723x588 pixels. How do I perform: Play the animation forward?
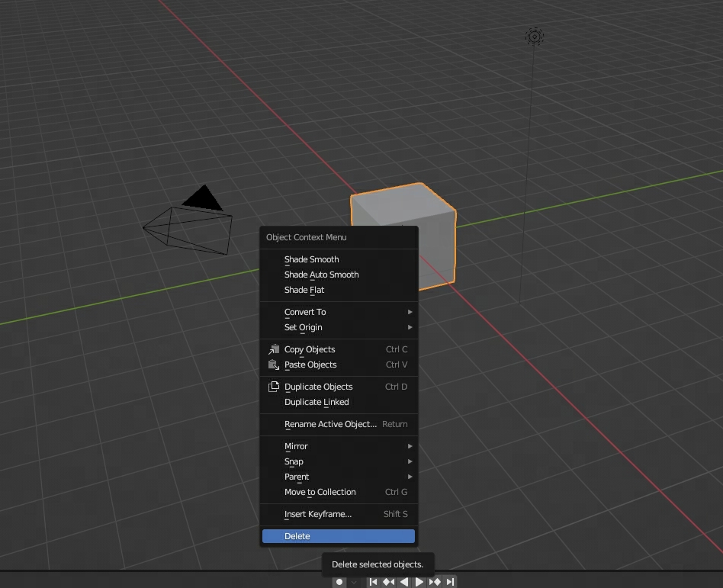(x=419, y=582)
